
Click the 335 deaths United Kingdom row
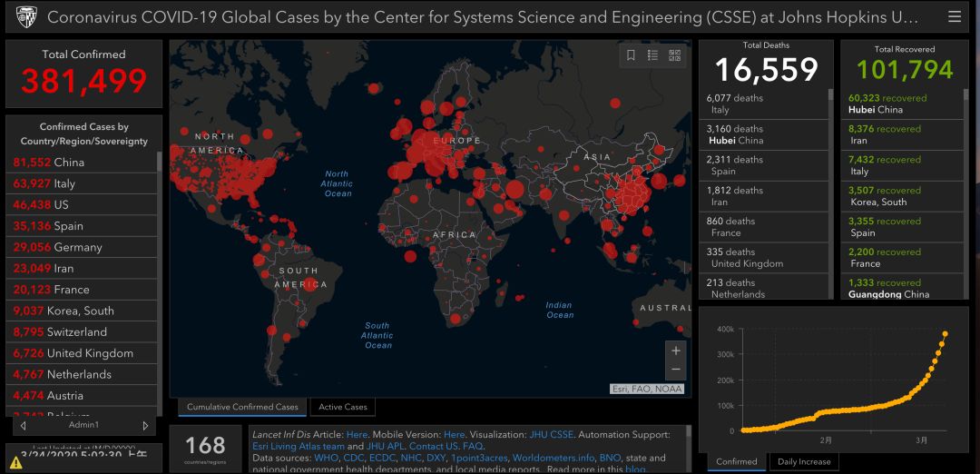point(763,258)
